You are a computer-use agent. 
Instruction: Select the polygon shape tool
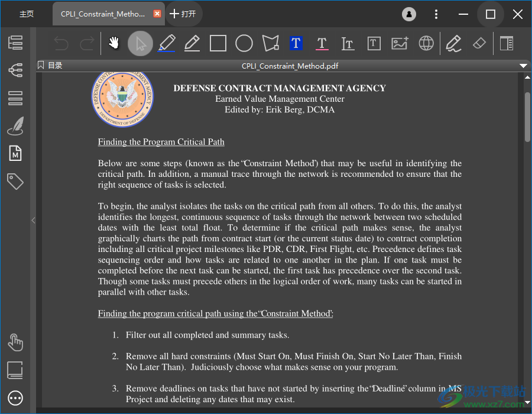tap(270, 43)
